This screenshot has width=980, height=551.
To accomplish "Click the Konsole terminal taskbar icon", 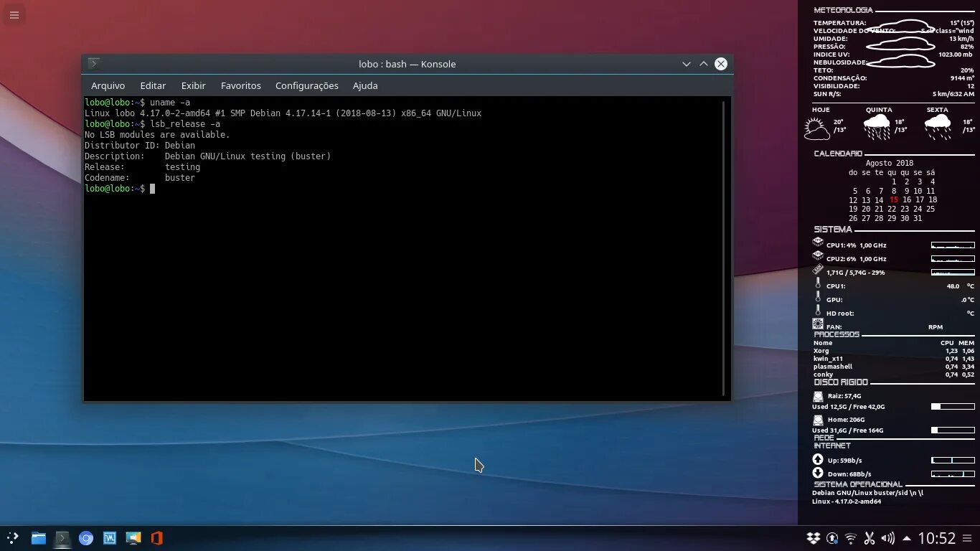I will 62,538.
